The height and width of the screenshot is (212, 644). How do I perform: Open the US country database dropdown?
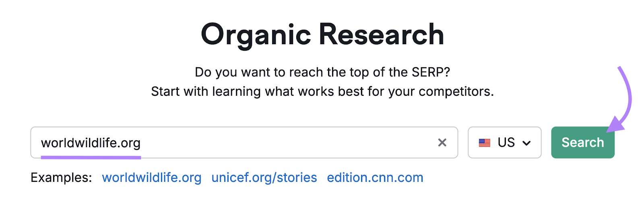[504, 143]
